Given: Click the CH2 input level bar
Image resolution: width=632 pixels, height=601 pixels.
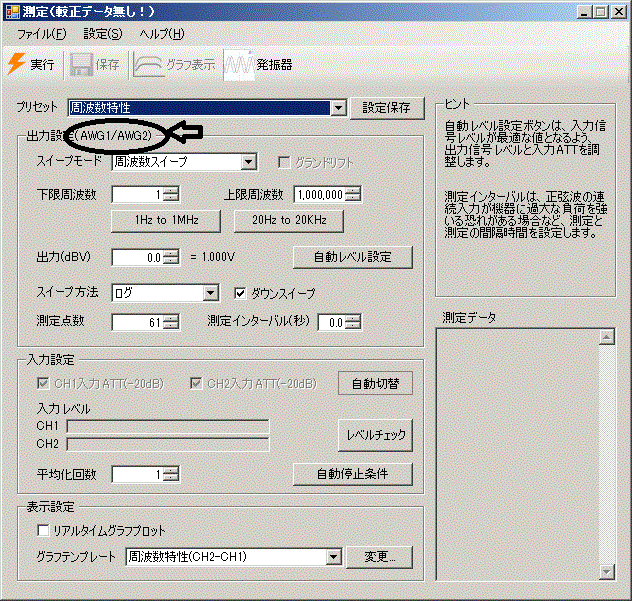Looking at the screenshot, I should click(x=168, y=444).
